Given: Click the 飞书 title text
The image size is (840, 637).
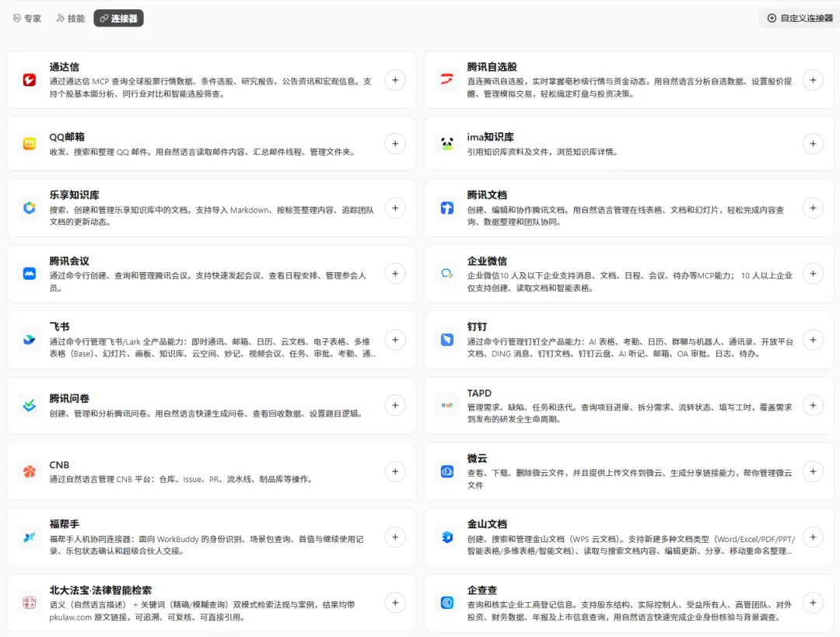Looking at the screenshot, I should click(x=59, y=327).
